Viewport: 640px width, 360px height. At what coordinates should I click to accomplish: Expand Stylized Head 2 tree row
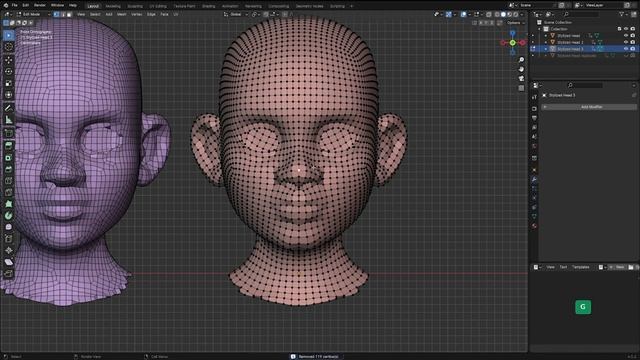pos(546,42)
